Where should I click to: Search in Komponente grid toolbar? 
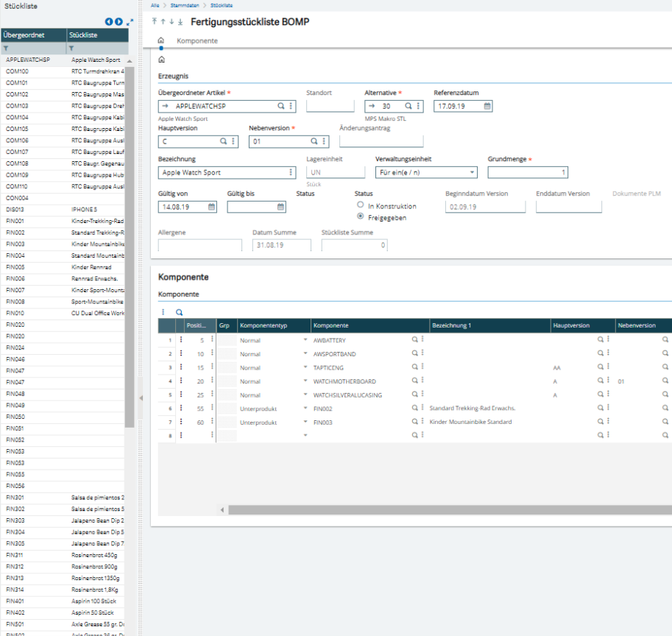tap(179, 312)
